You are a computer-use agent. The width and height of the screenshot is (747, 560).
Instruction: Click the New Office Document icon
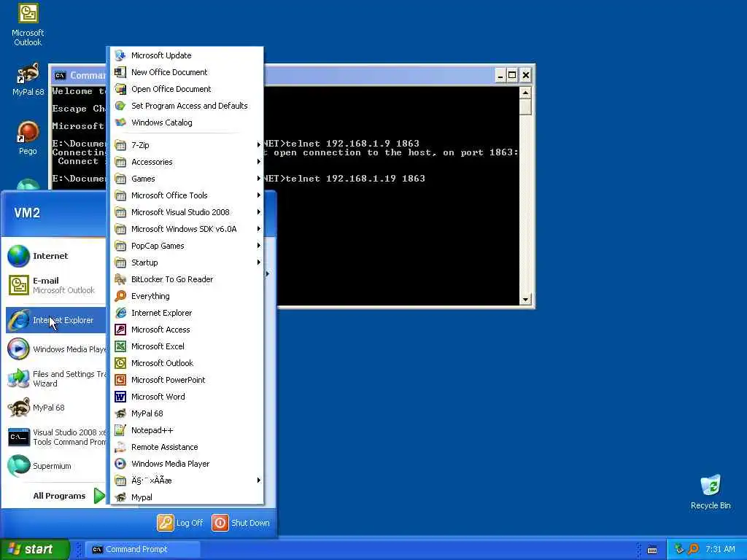click(120, 72)
